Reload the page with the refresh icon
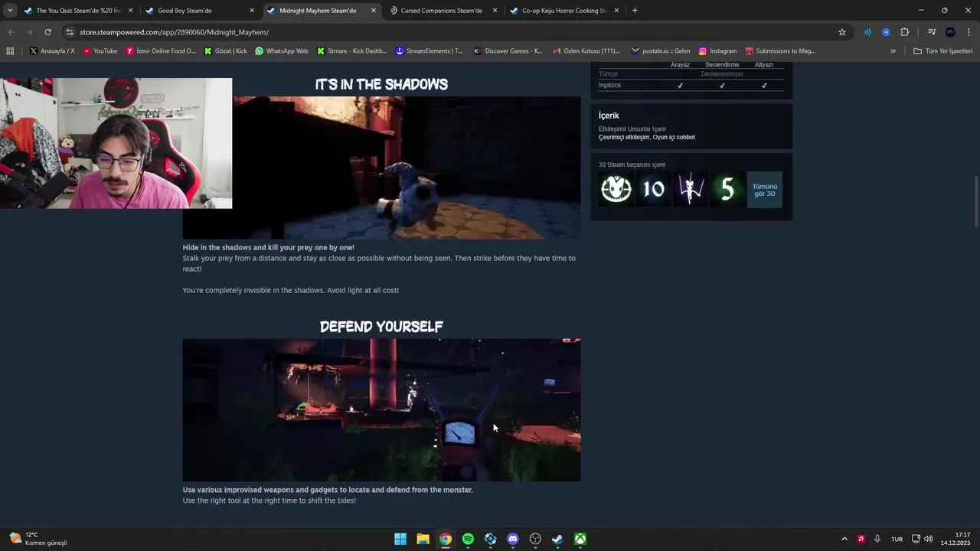Viewport: 980px width, 551px height. coord(47,32)
